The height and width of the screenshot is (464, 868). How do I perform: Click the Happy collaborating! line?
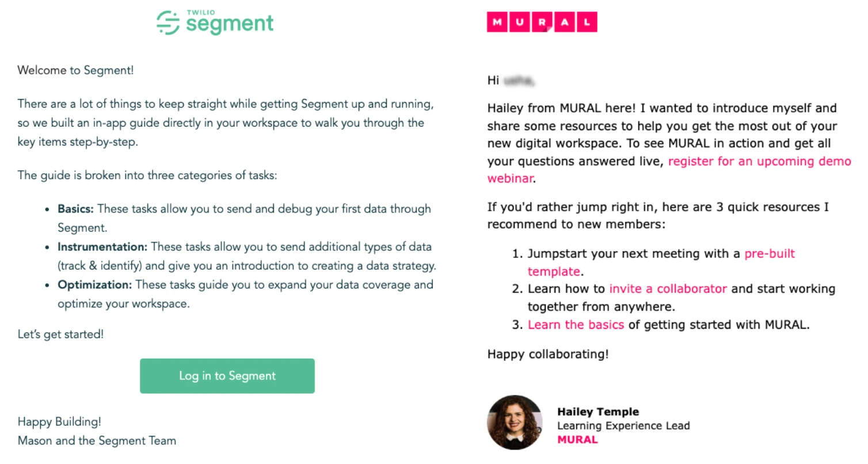tap(547, 354)
